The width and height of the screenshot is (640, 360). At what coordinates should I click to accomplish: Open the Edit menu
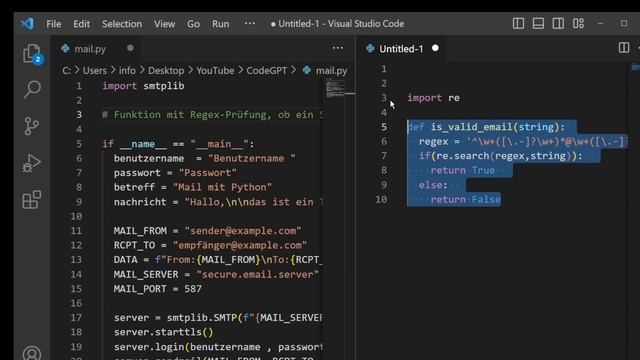coord(81,24)
